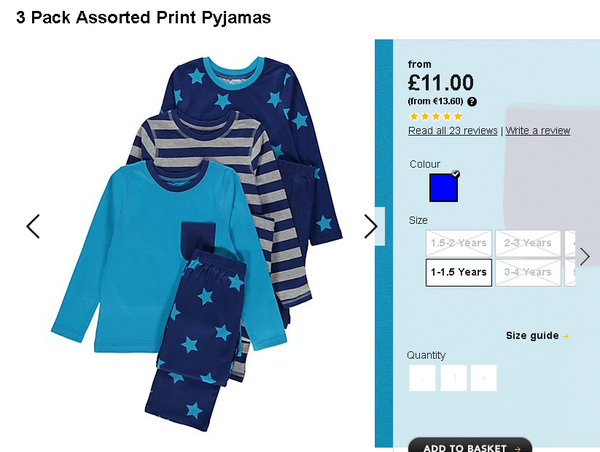Screen dimensions: 600x452
Task: Click the selected colour checkmark badge
Action: tap(455, 174)
